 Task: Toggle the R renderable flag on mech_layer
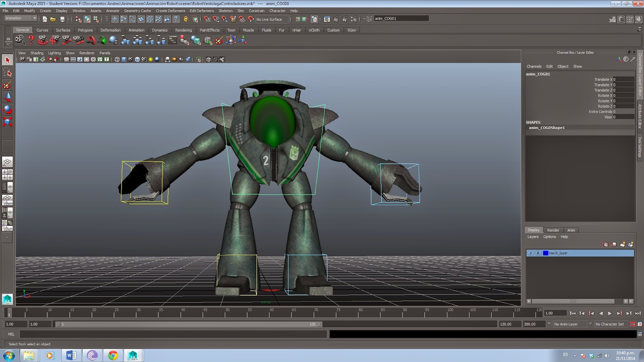(x=538, y=253)
